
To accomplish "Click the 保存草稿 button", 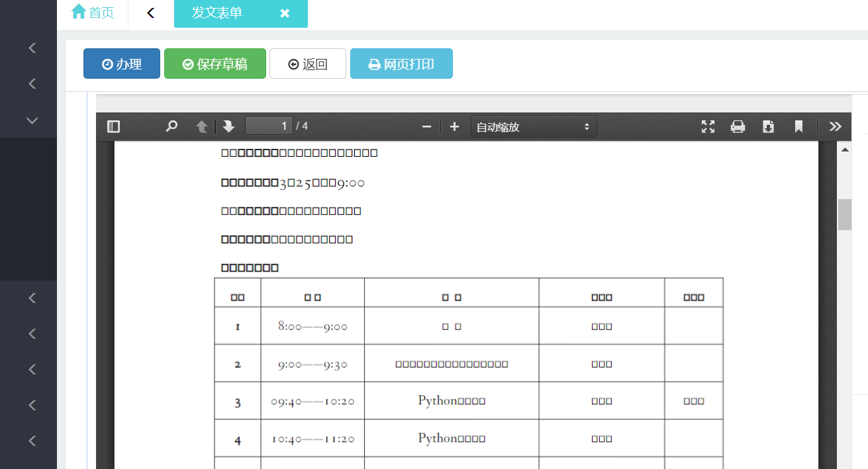I will pos(215,64).
